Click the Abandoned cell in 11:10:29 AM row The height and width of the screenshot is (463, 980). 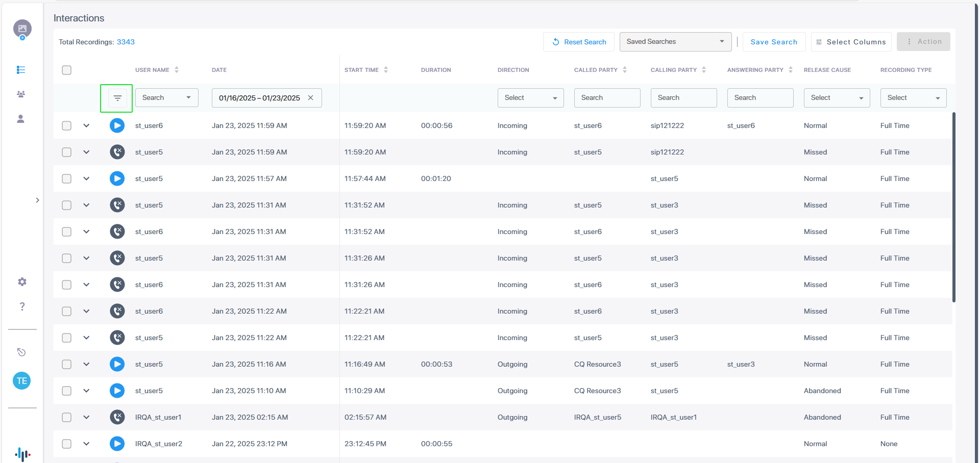pyautogui.click(x=822, y=391)
